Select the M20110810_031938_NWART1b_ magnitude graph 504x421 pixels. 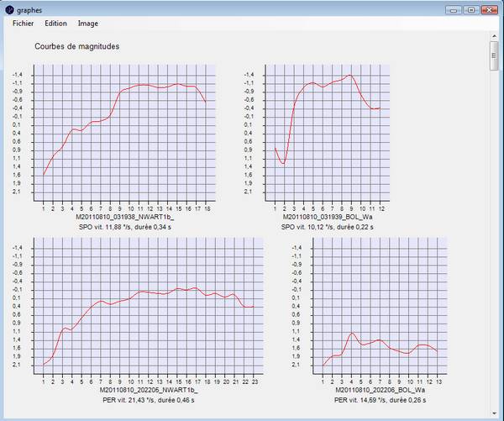[124, 134]
